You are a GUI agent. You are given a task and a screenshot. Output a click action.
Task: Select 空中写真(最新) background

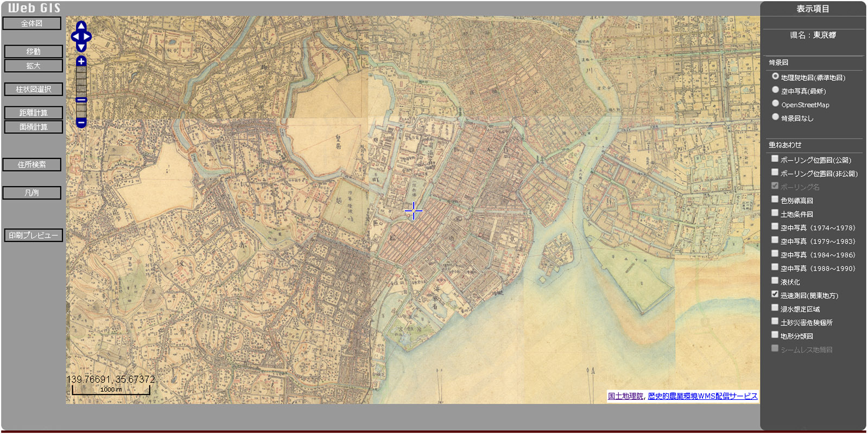775,90
